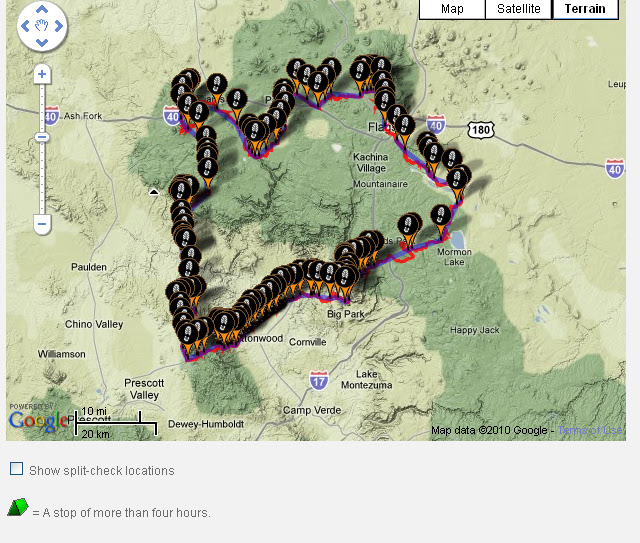Click the US 180 highway shield
This screenshot has width=640, height=543.
click(x=481, y=130)
